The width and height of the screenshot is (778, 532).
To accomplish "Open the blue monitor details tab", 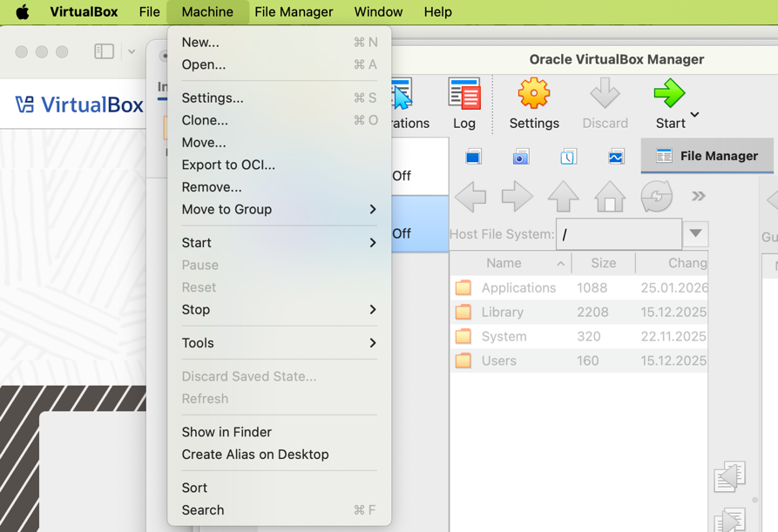I will 473,157.
